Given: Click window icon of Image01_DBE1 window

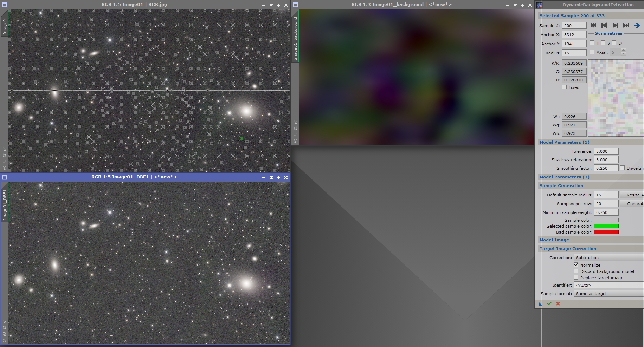Looking at the screenshot, I should pyautogui.click(x=5, y=177).
